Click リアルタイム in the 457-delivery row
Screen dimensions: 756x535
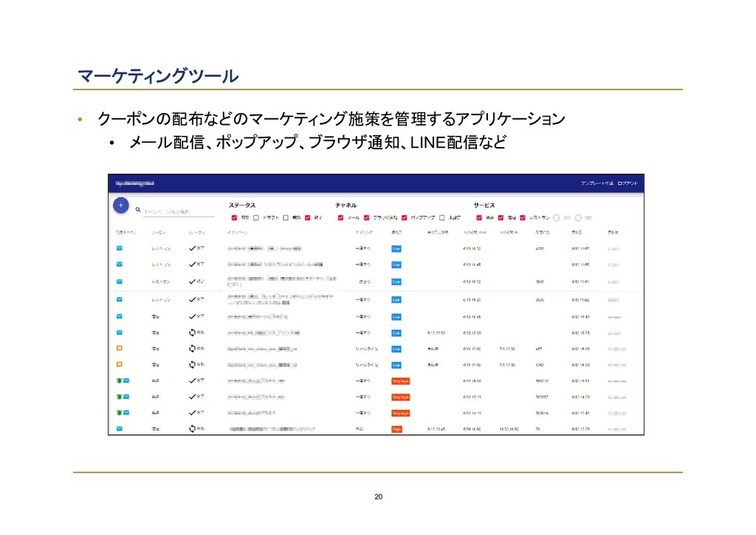tap(366, 349)
